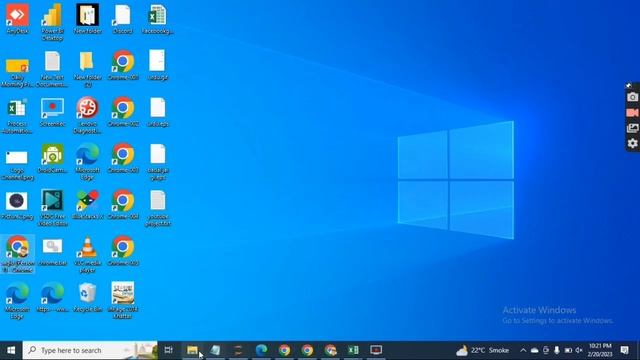
Task: Open the Chrome profile icon on the taskbar
Action: coord(330,350)
